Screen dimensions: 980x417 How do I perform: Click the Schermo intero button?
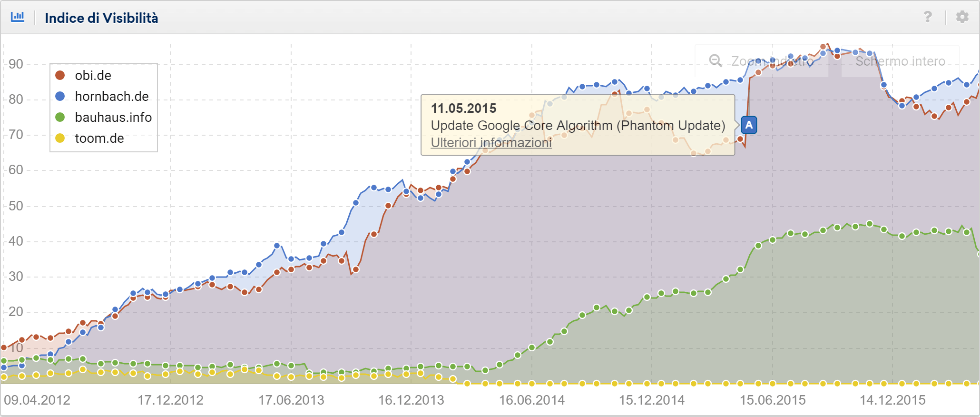tap(900, 61)
